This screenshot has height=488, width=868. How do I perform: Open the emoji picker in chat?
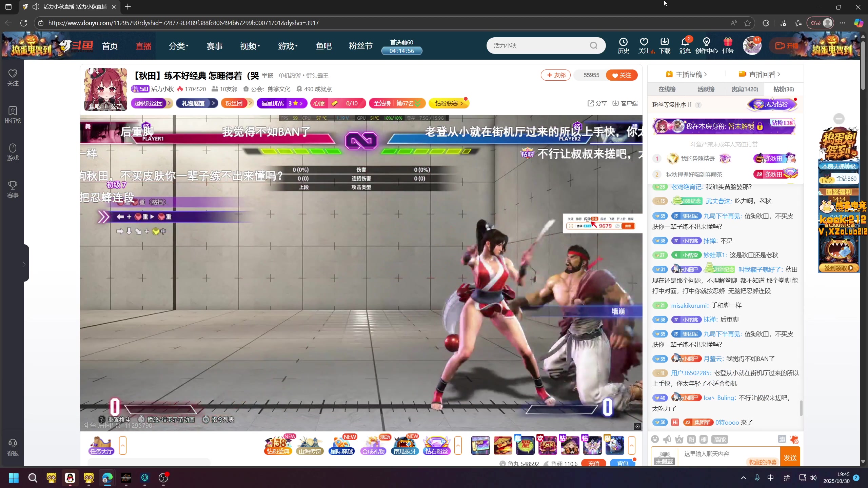[x=655, y=440]
